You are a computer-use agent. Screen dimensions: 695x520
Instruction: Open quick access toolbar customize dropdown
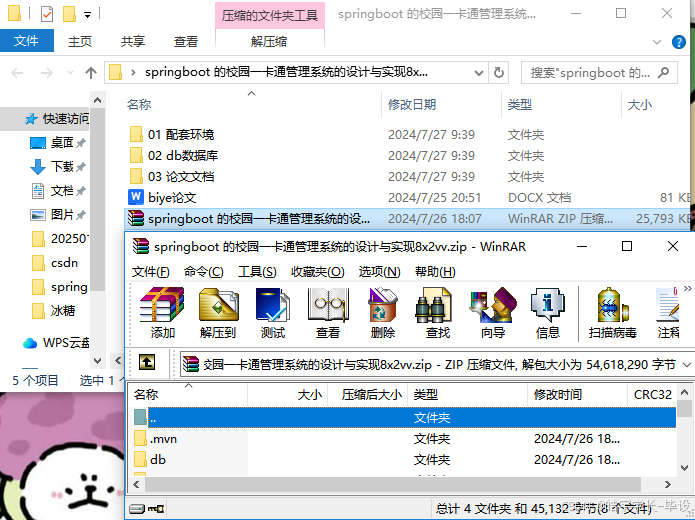point(87,15)
